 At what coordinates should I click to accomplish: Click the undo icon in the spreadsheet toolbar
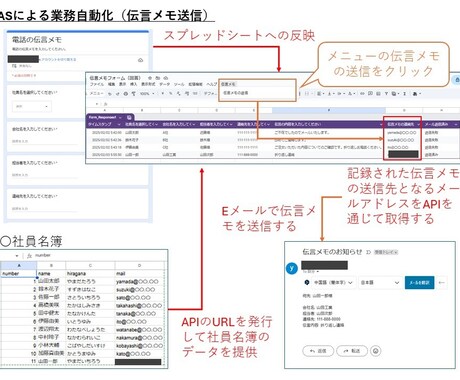coord(110,94)
